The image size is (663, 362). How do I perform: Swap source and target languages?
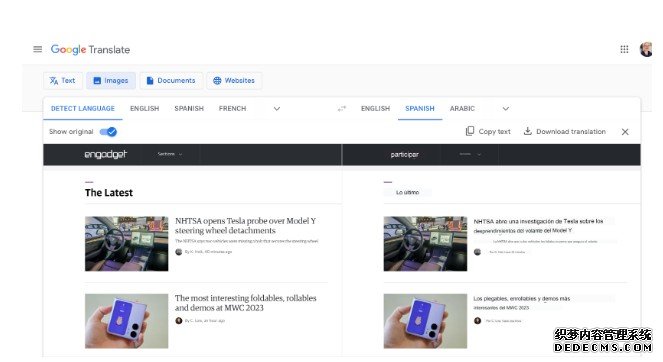click(342, 109)
